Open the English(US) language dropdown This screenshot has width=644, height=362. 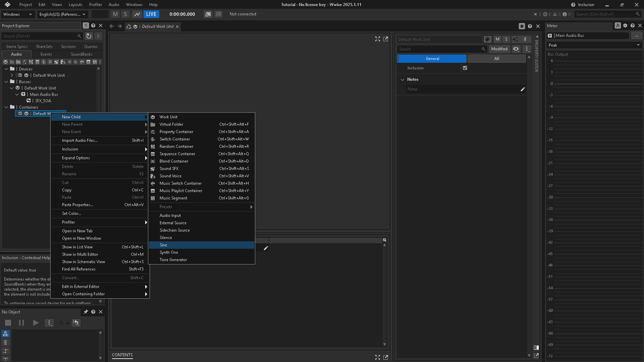pos(62,14)
